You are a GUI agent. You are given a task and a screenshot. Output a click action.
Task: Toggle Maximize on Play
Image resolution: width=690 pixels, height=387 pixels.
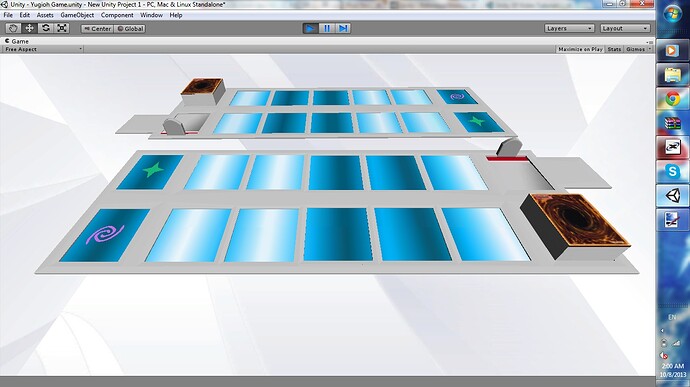(x=580, y=49)
